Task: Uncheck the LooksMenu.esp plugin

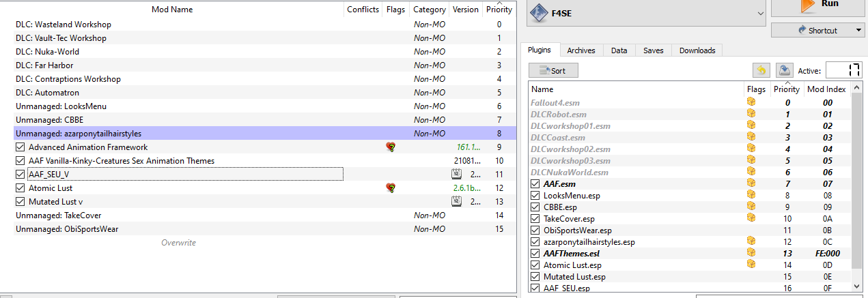Action: 535,196
